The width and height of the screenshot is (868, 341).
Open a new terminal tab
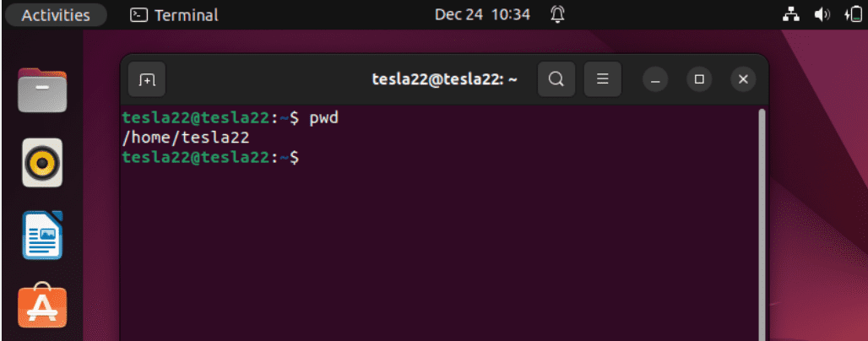point(147,80)
